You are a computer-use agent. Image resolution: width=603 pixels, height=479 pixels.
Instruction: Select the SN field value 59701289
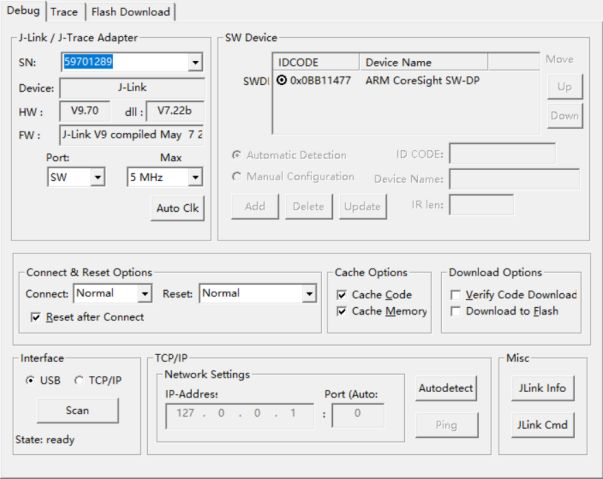(88, 62)
